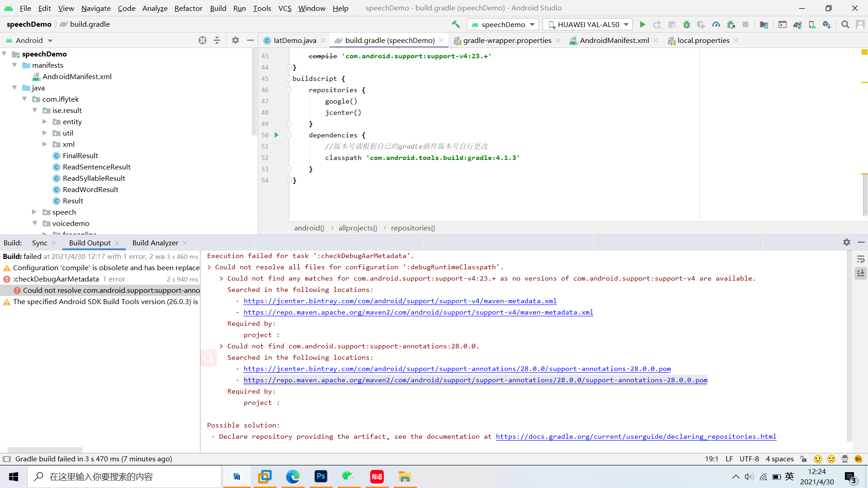
Task: Toggle soft-wrap in build output
Action: click(861, 259)
